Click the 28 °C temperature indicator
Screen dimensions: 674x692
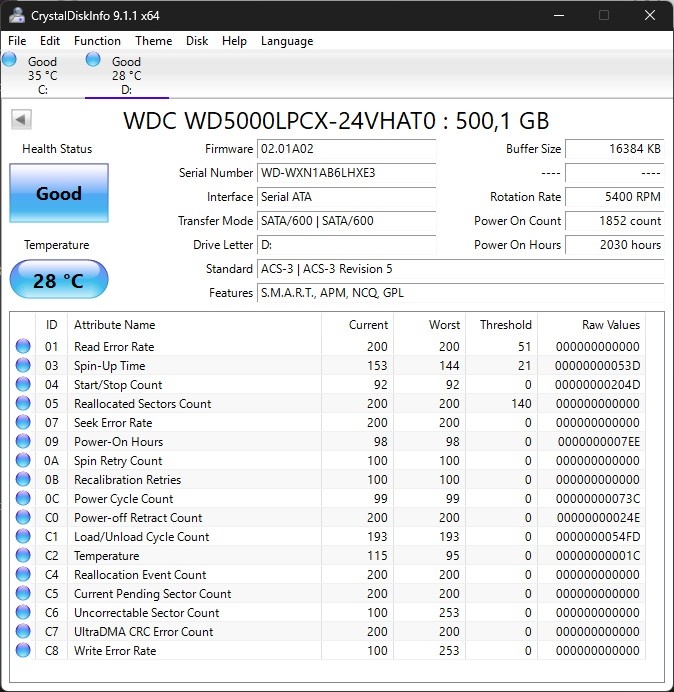58,280
